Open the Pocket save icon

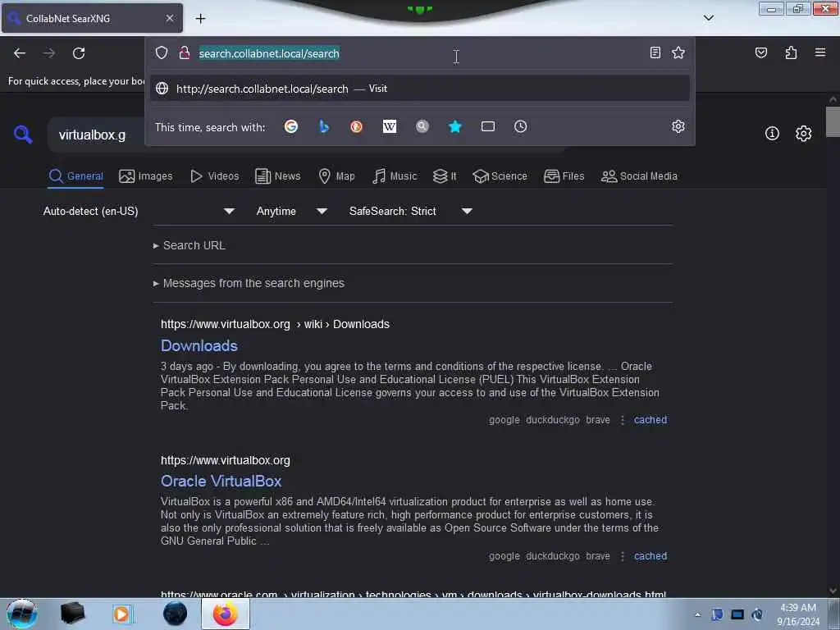point(760,52)
